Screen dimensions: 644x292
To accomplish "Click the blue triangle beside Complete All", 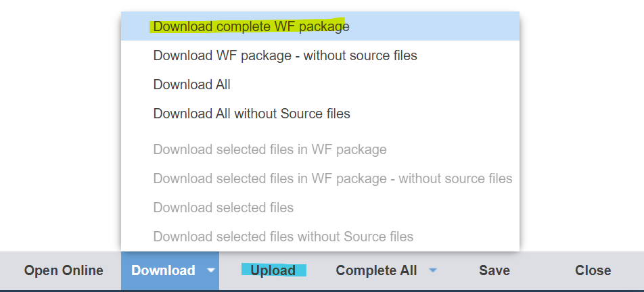I will pos(433,270).
